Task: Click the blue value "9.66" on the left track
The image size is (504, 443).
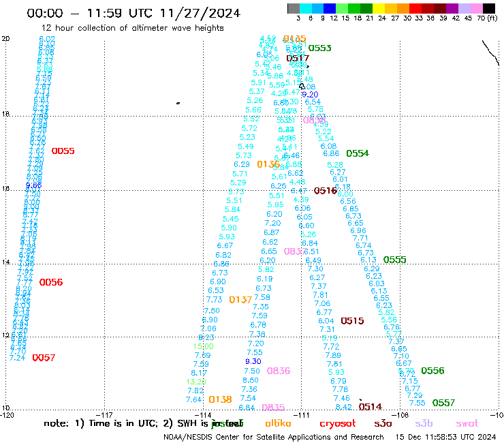Action: pos(34,185)
